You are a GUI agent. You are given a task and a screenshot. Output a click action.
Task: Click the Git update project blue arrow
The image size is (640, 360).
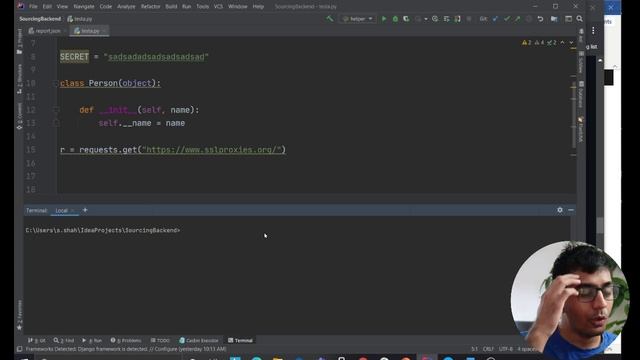[495, 19]
